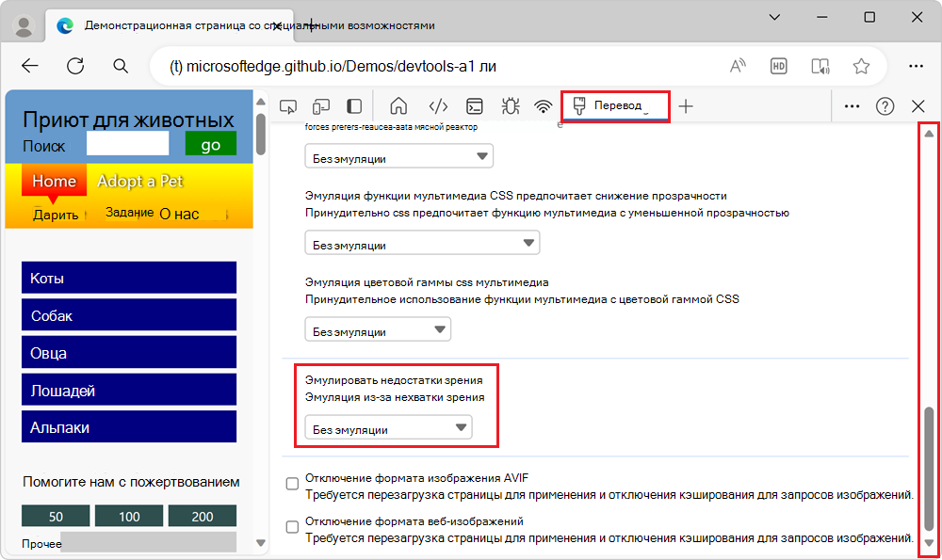Add more tools with plus icon

tap(686, 107)
